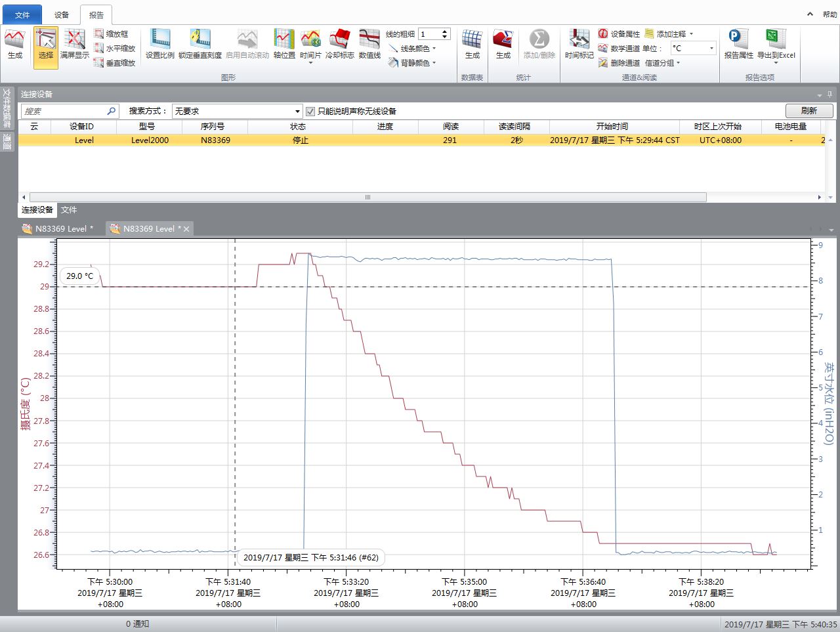Open the 报告属性 report properties
840x632 pixels.
[738, 43]
